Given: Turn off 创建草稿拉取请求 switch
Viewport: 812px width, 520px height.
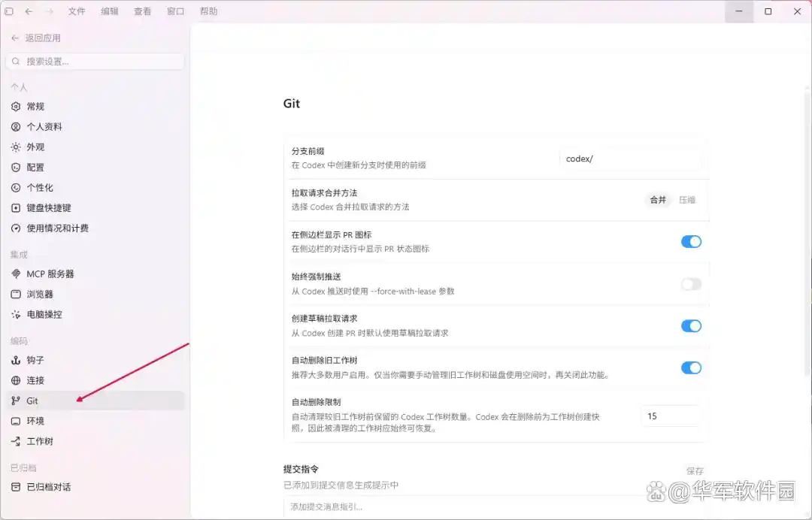Looking at the screenshot, I should click(x=691, y=326).
